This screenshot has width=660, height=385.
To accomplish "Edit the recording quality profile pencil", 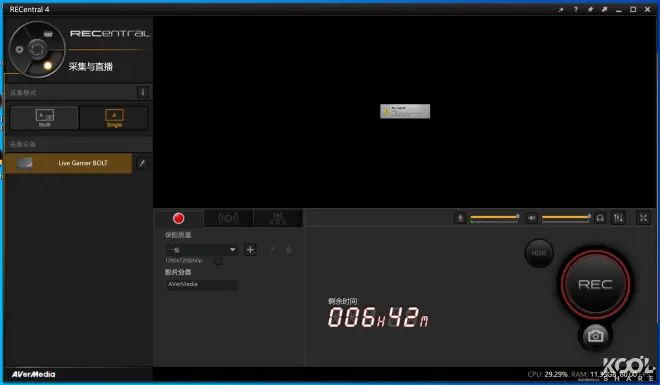I will [272, 250].
